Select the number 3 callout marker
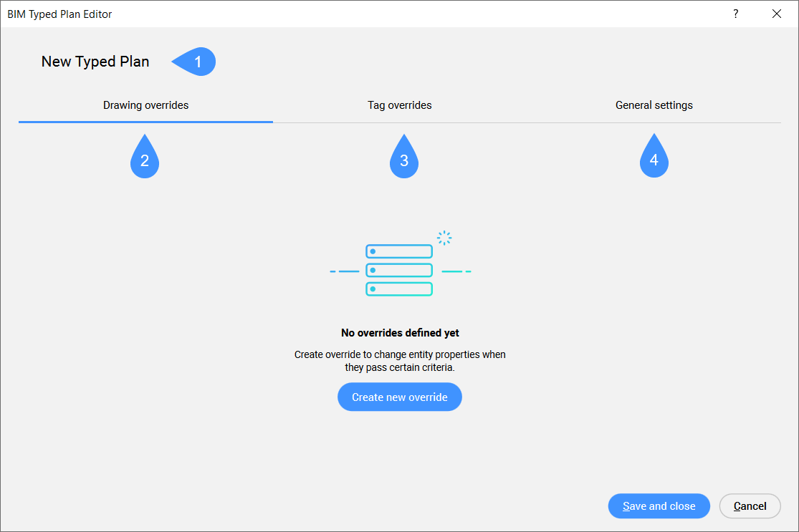This screenshot has height=532, width=799. 404,159
